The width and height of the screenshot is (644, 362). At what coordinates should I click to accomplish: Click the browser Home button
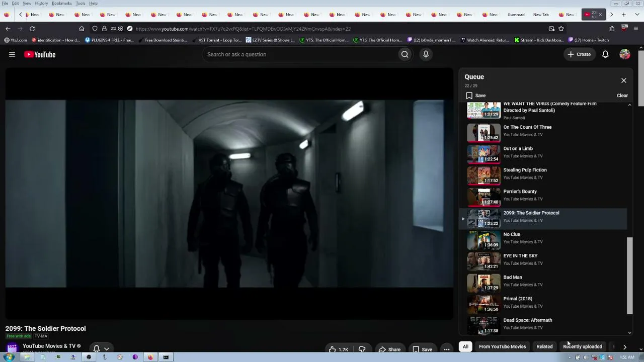(82, 29)
